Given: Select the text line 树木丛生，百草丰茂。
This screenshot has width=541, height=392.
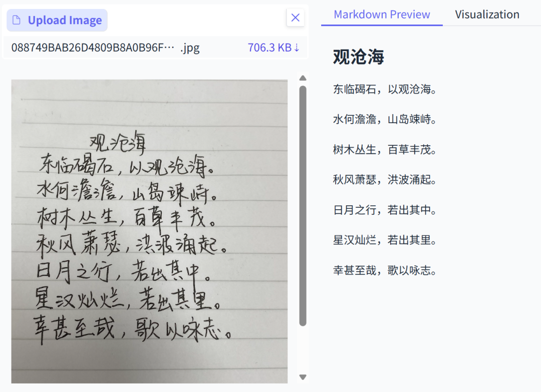Looking at the screenshot, I should (x=385, y=150).
